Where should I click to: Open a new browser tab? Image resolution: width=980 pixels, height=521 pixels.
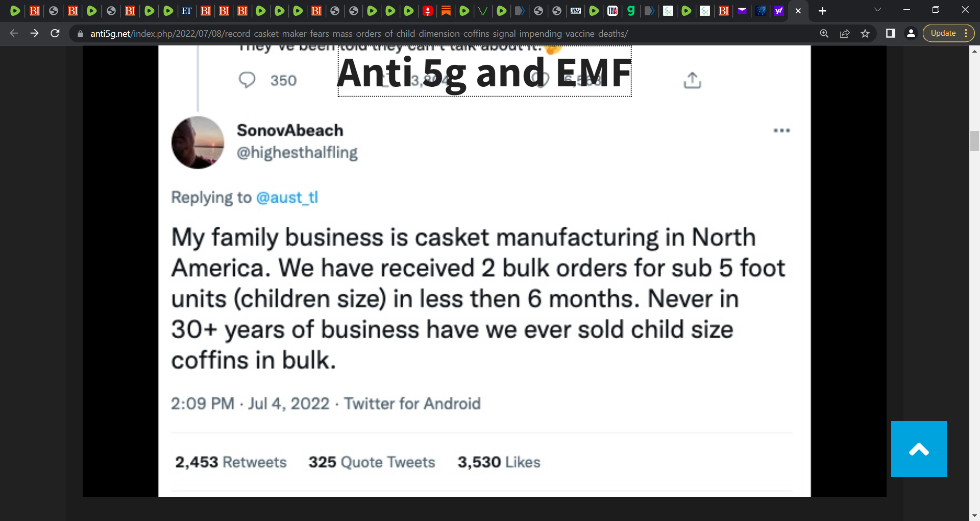pos(822,11)
